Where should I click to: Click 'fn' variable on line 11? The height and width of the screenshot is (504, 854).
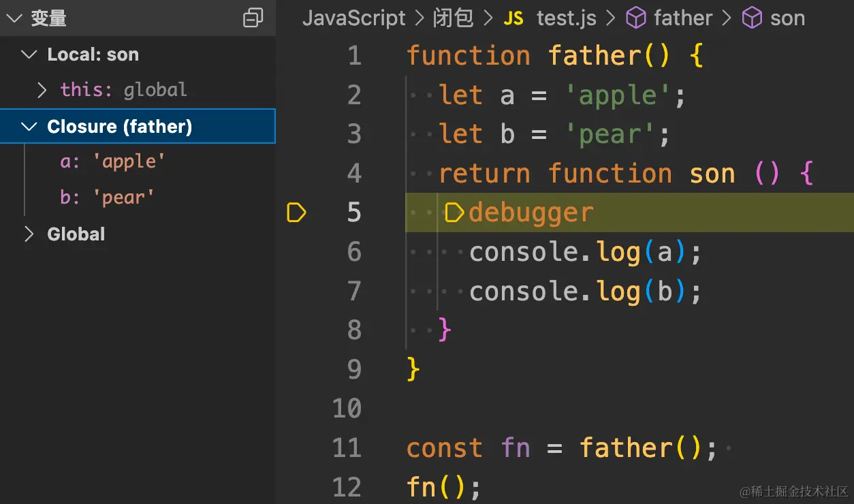tap(516, 448)
